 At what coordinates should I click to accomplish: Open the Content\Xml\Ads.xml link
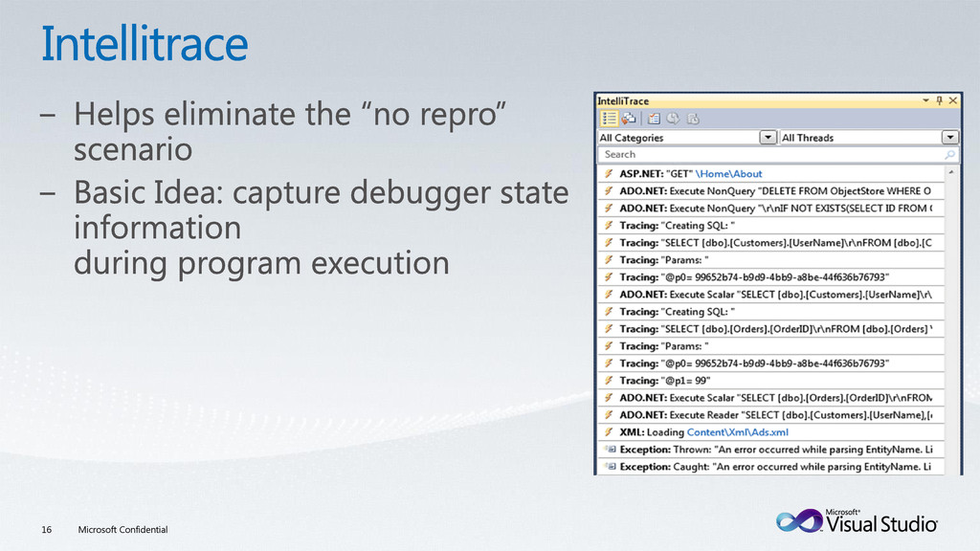737,432
